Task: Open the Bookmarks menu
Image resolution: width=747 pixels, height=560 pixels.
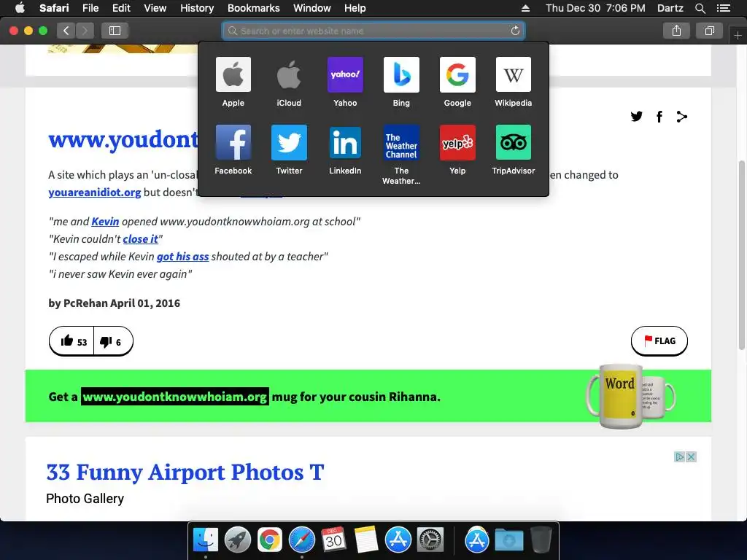Action: pos(253,8)
